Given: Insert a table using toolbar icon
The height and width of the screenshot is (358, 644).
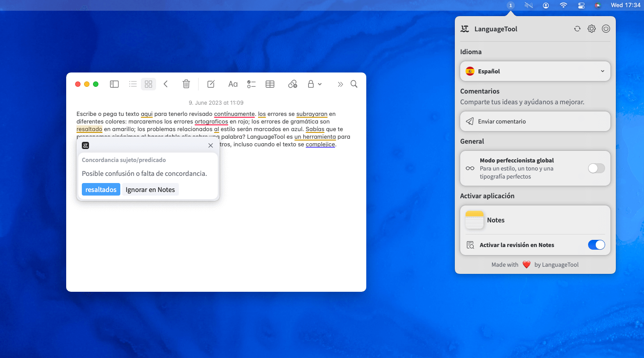Looking at the screenshot, I should pyautogui.click(x=270, y=84).
